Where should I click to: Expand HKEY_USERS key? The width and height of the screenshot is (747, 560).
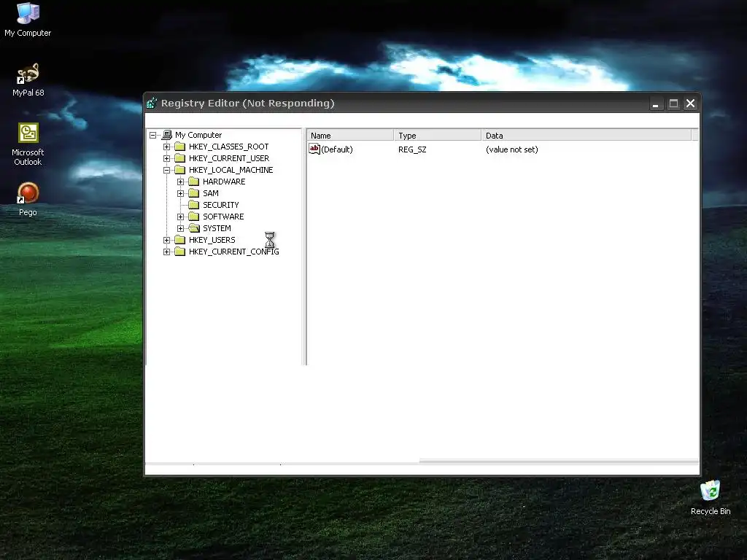coord(166,240)
